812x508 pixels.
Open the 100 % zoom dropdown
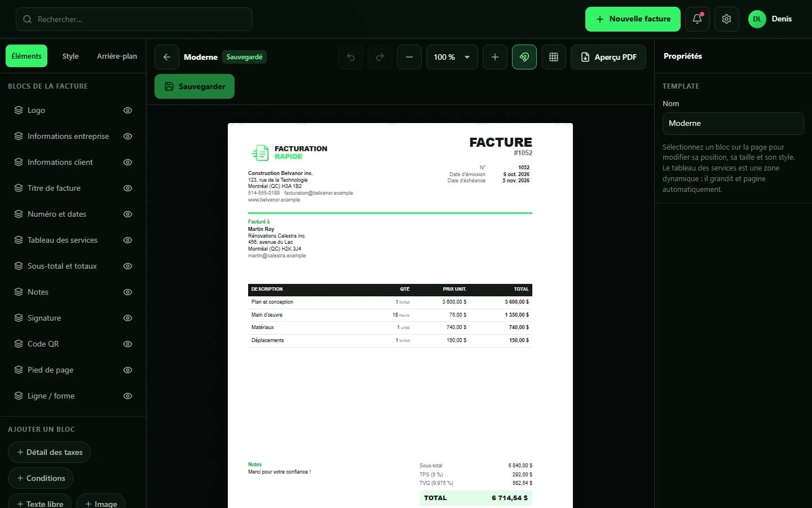[452, 57]
